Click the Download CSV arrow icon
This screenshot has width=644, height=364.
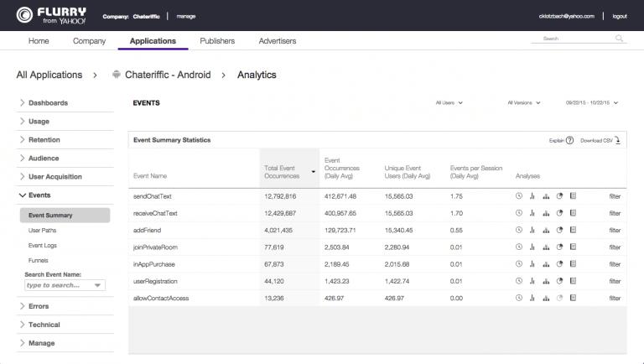pos(618,140)
